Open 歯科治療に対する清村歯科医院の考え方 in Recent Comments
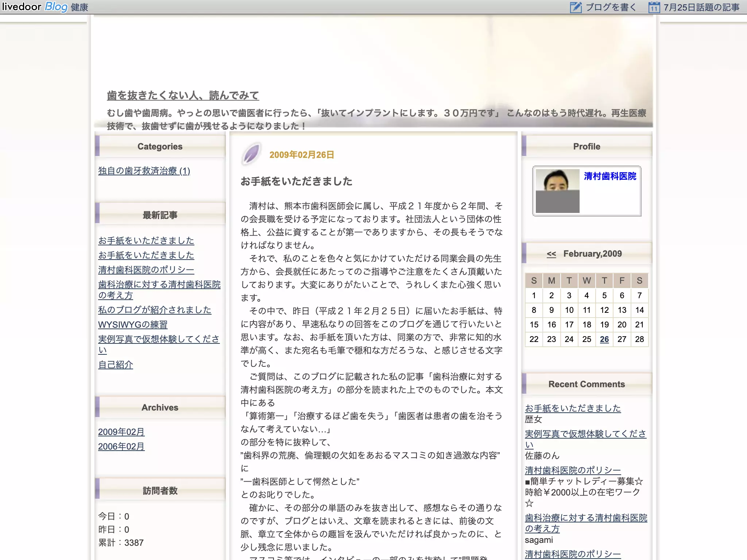The height and width of the screenshot is (560, 747). 586,523
